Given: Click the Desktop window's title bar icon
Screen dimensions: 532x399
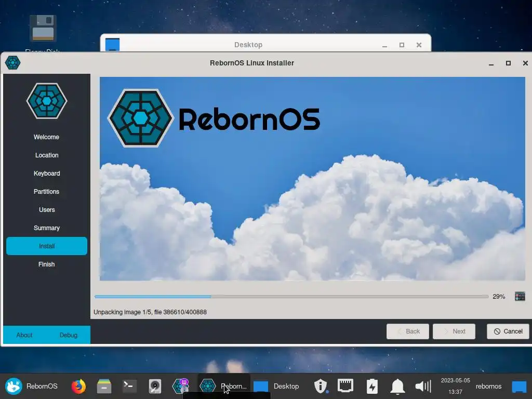Looking at the screenshot, I should [112, 45].
